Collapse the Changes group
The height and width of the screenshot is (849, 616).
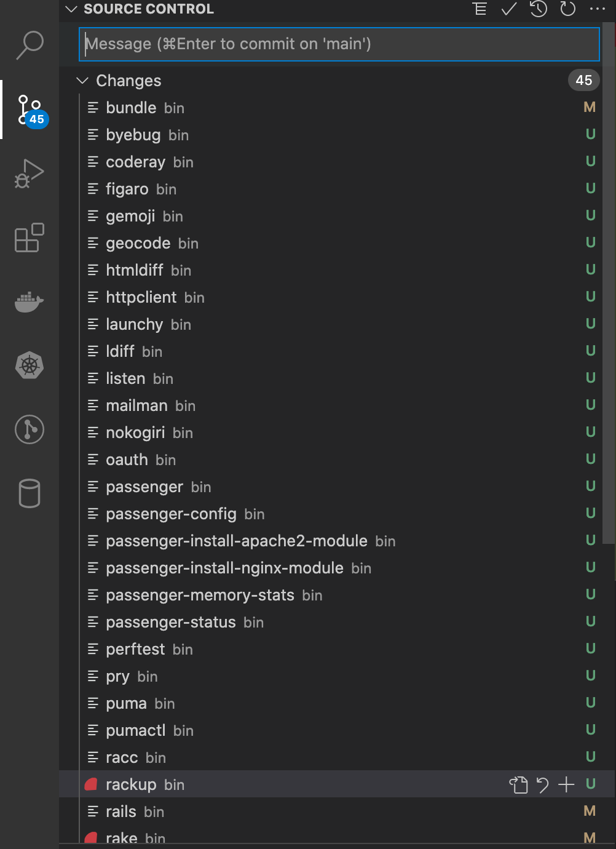pos(82,81)
